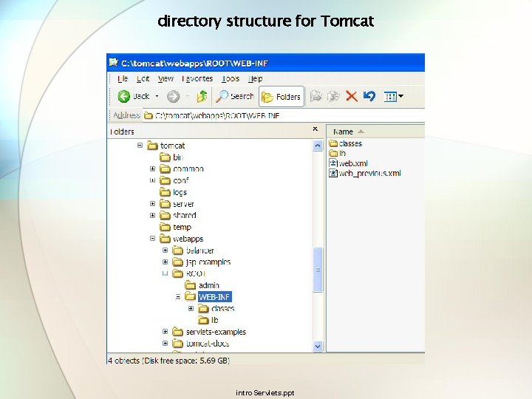Collapse the tomcat tree node
532x399 pixels.
(140, 146)
